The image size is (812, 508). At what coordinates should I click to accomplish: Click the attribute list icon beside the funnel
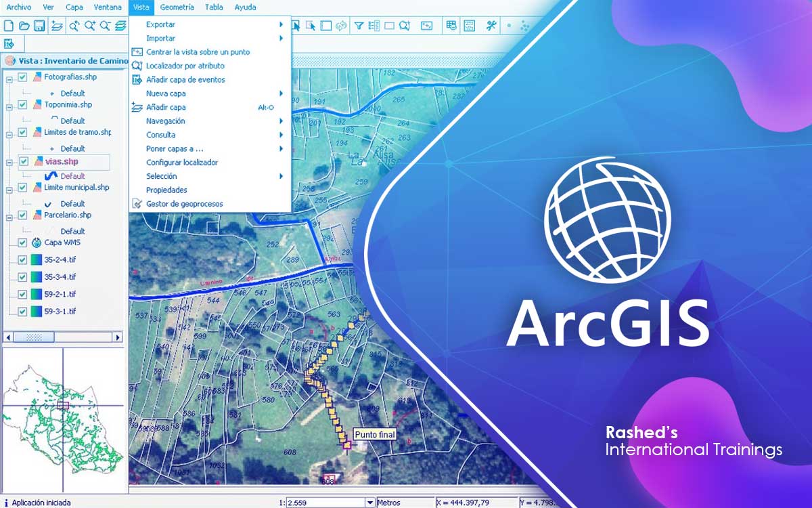pos(375,26)
